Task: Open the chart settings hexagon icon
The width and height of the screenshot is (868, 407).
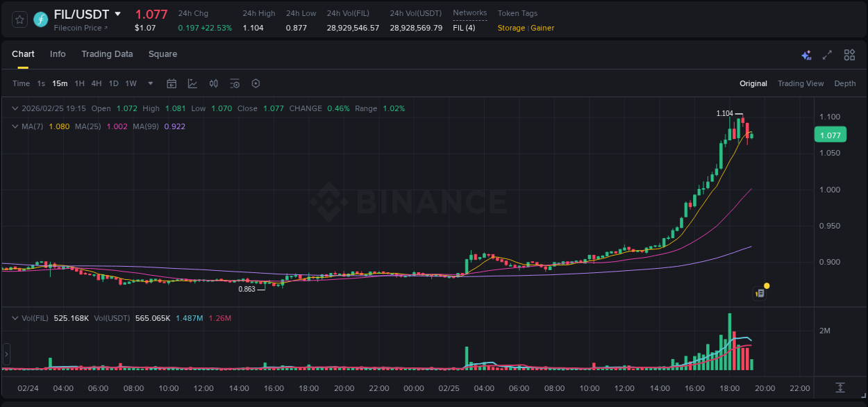Action: [256, 83]
